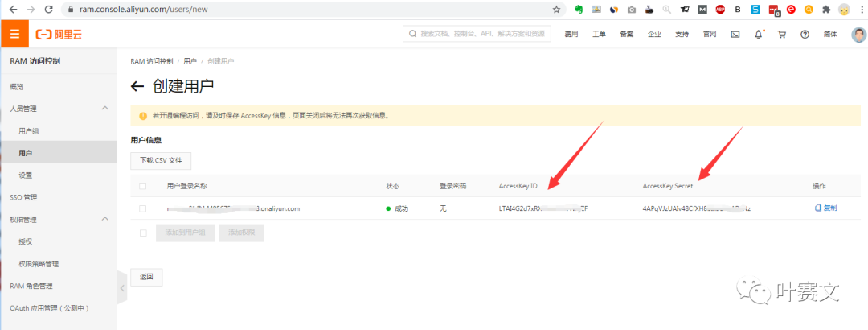Viewport: 868px width, 330px height.
Task: Click the copy icon link 复制
Action: (x=825, y=208)
